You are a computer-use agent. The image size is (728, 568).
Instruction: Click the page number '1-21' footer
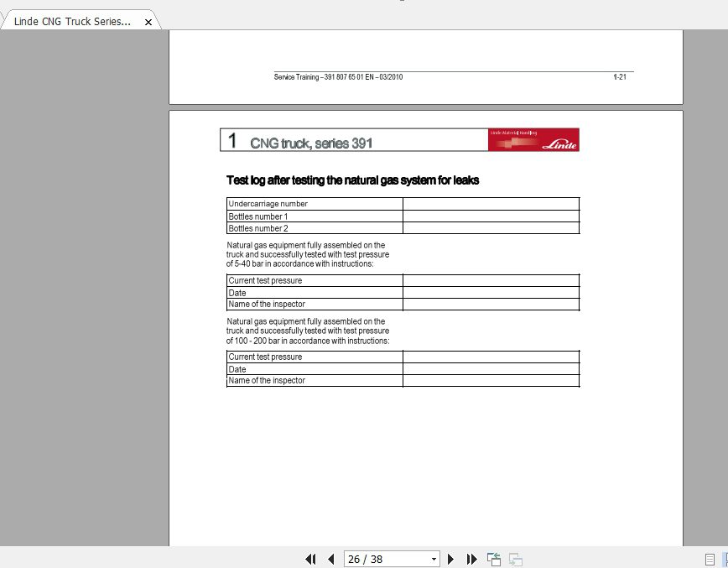point(620,76)
